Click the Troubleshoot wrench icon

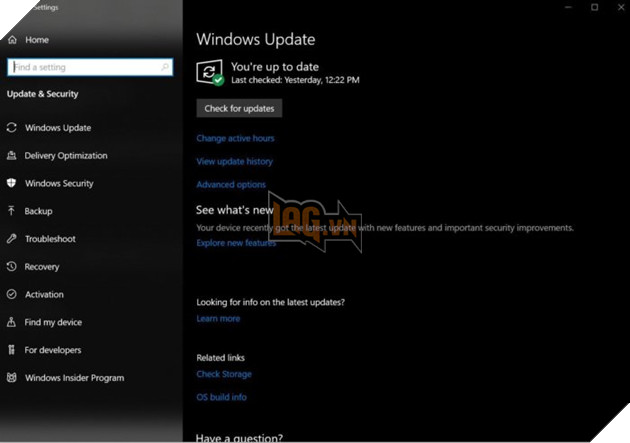coord(12,239)
